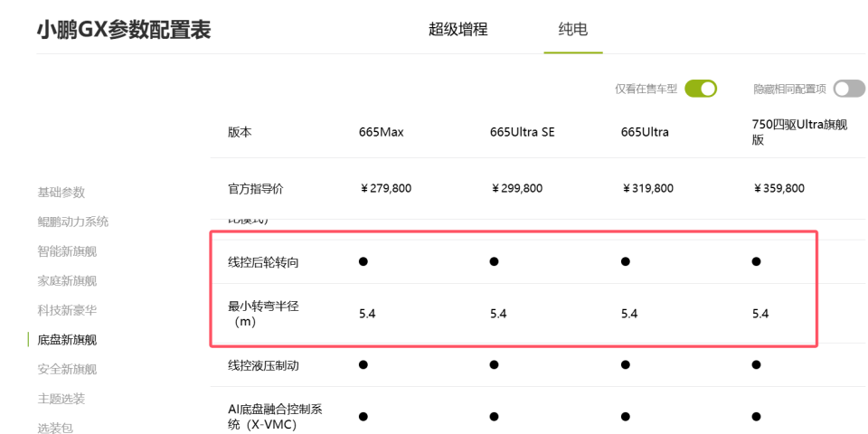868x434 pixels.
Task: Click the 750四驱Ultra旗舰版 header
Action: (x=800, y=132)
